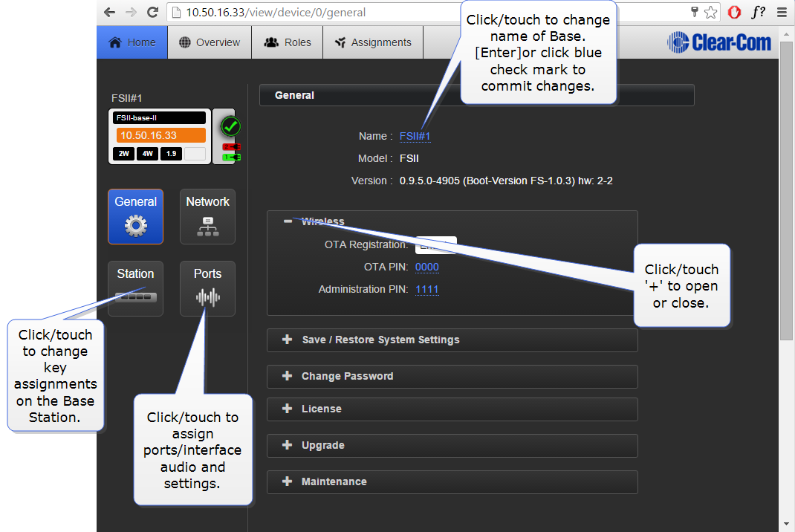Click the scrollbar down arrow
The image size is (795, 532).
pyautogui.click(x=786, y=524)
